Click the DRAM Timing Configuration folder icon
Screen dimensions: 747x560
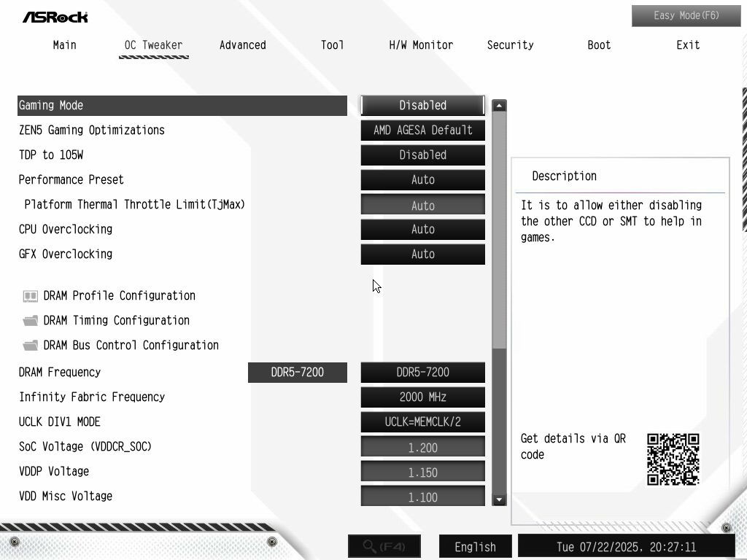click(x=31, y=321)
